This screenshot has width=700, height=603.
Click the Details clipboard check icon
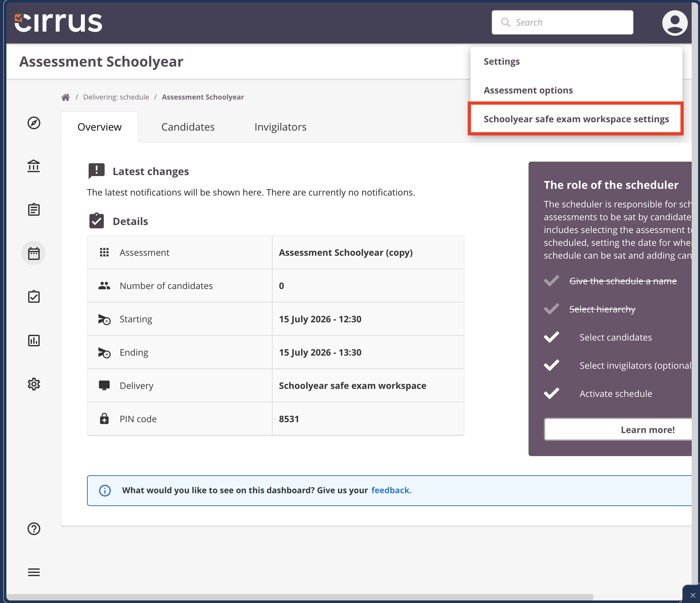(x=96, y=221)
